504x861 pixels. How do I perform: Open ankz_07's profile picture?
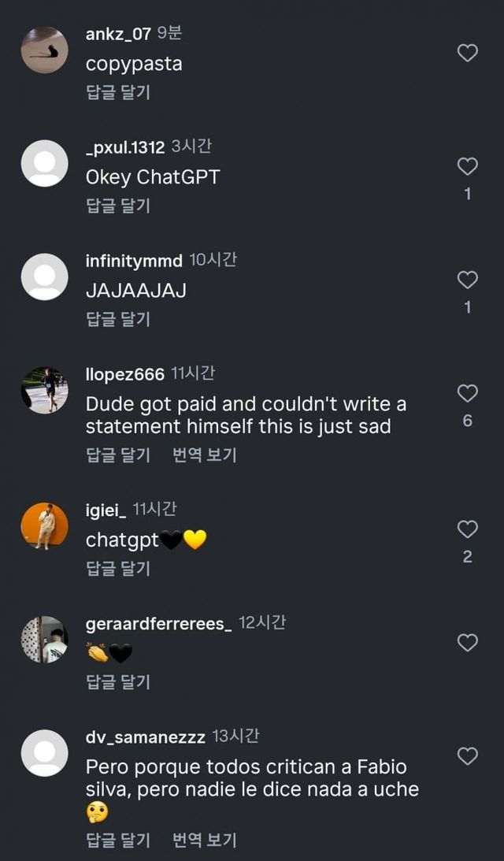pos(44,50)
